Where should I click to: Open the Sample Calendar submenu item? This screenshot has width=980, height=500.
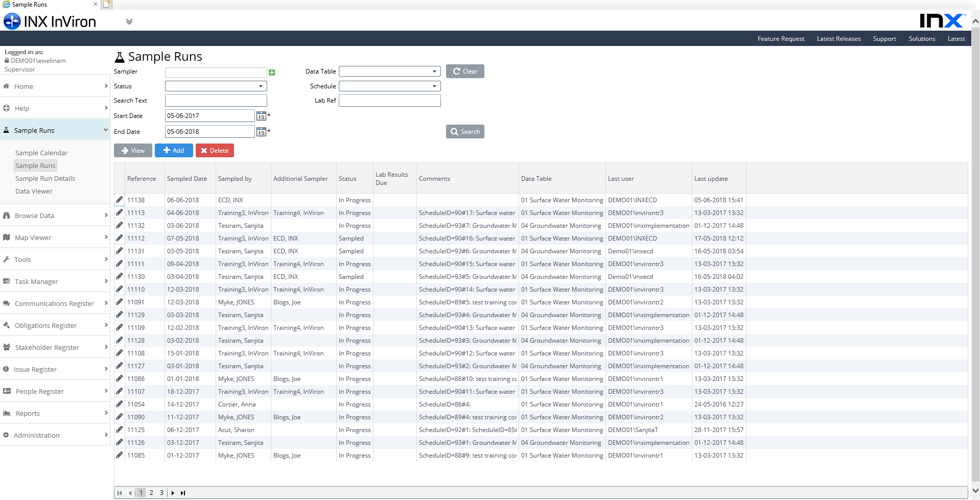pos(41,153)
